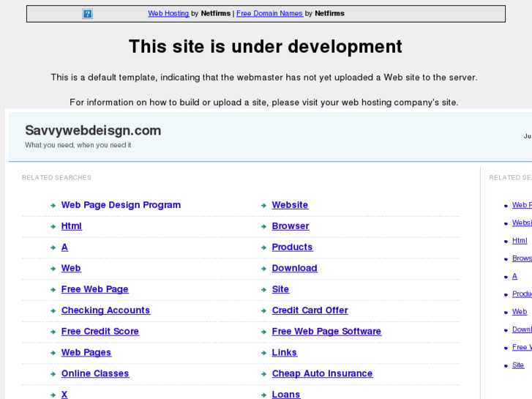Open the Loans link

pos(286,395)
